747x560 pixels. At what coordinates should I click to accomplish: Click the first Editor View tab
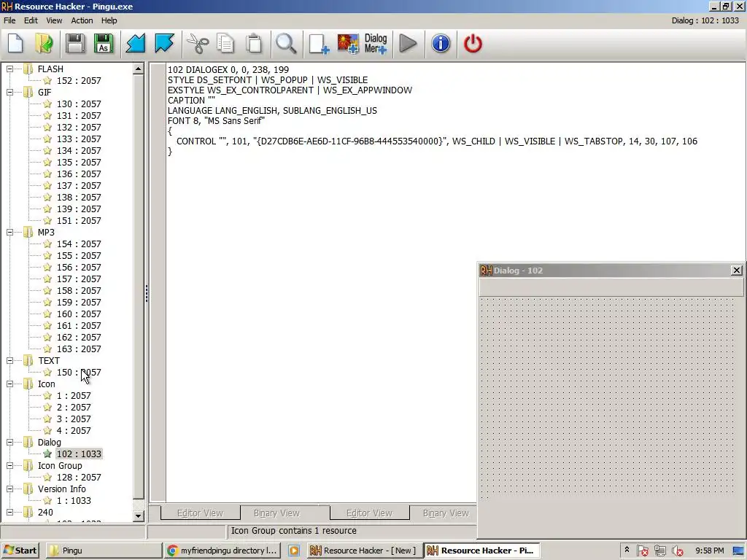coord(200,513)
